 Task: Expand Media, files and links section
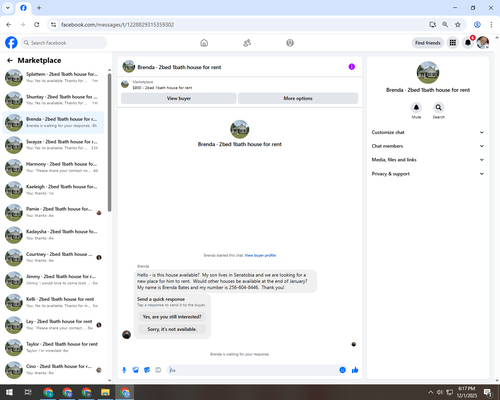point(428,160)
